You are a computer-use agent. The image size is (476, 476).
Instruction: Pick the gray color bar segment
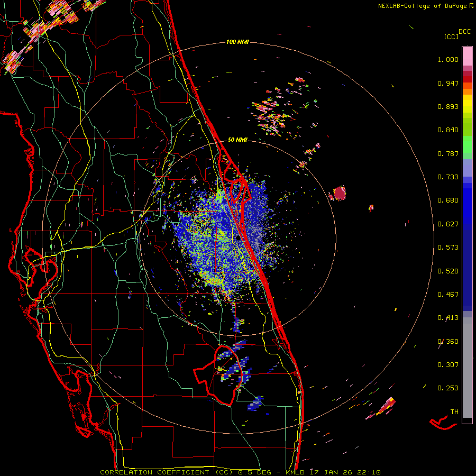click(x=467, y=368)
